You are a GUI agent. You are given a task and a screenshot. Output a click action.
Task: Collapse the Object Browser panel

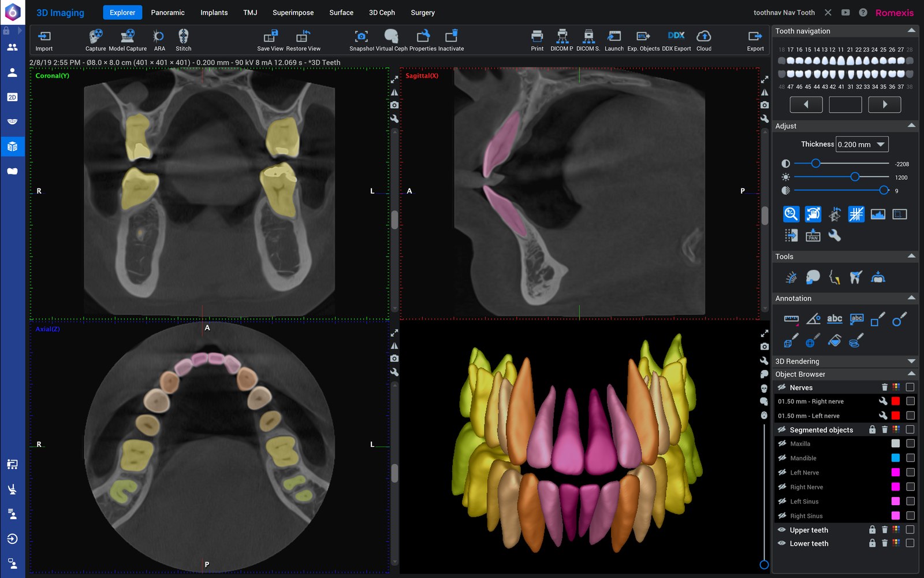click(x=911, y=374)
